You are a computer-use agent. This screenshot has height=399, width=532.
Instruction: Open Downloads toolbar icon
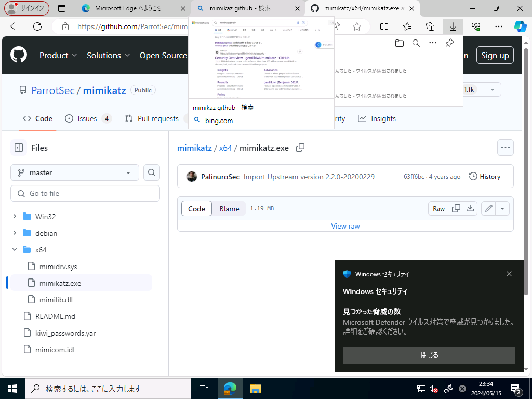453,26
